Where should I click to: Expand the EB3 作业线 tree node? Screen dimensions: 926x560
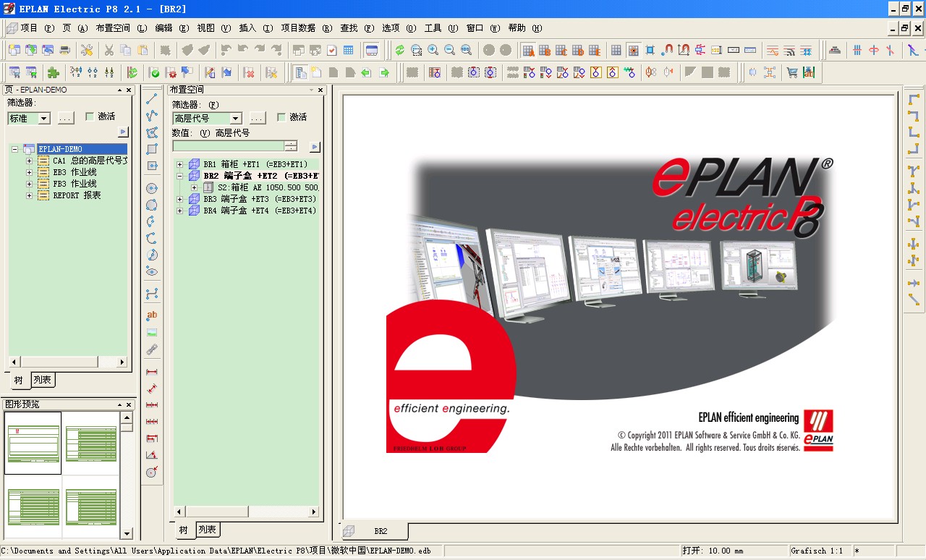pyautogui.click(x=29, y=172)
